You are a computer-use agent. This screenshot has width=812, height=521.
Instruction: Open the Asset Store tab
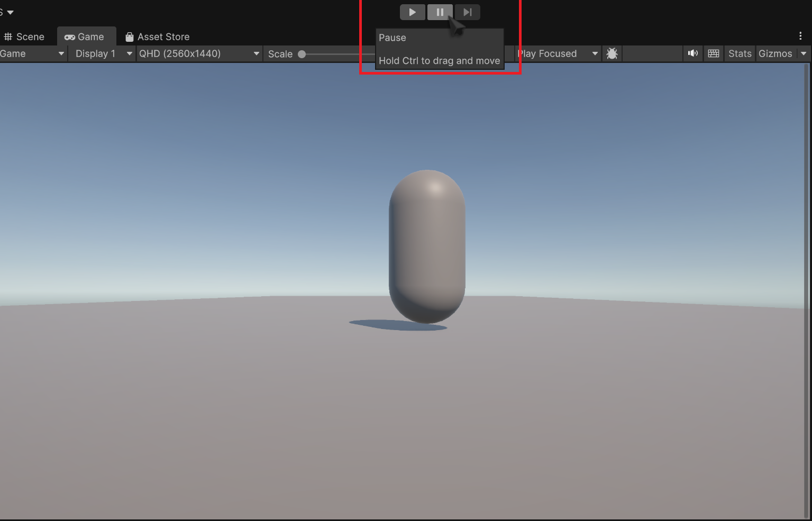tap(157, 36)
